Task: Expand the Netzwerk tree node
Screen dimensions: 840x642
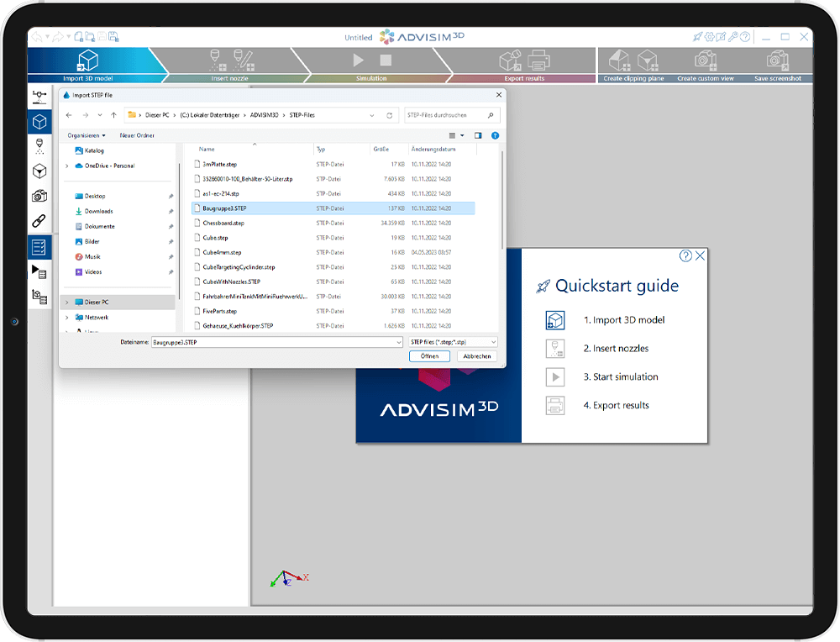Action: pos(67,318)
